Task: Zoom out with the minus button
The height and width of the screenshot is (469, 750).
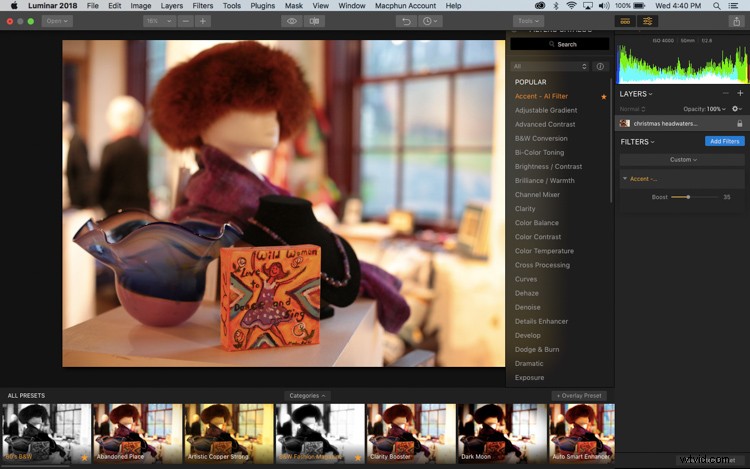Action: click(x=186, y=21)
